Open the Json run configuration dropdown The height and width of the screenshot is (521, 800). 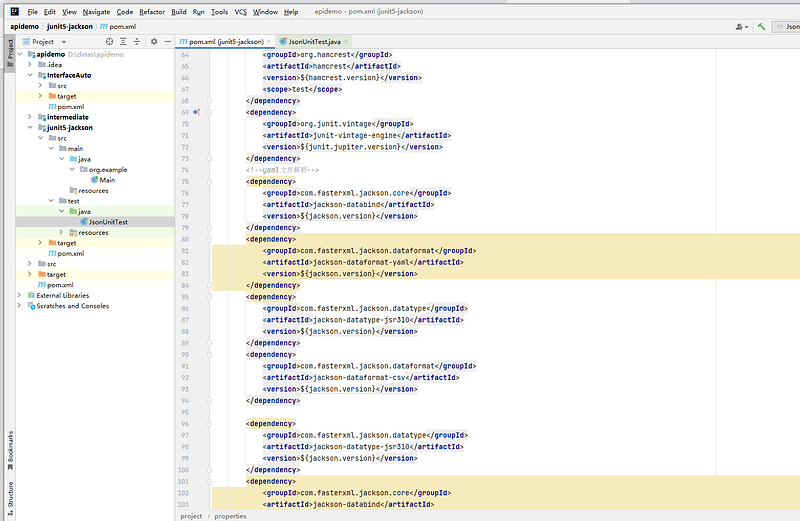[786, 27]
